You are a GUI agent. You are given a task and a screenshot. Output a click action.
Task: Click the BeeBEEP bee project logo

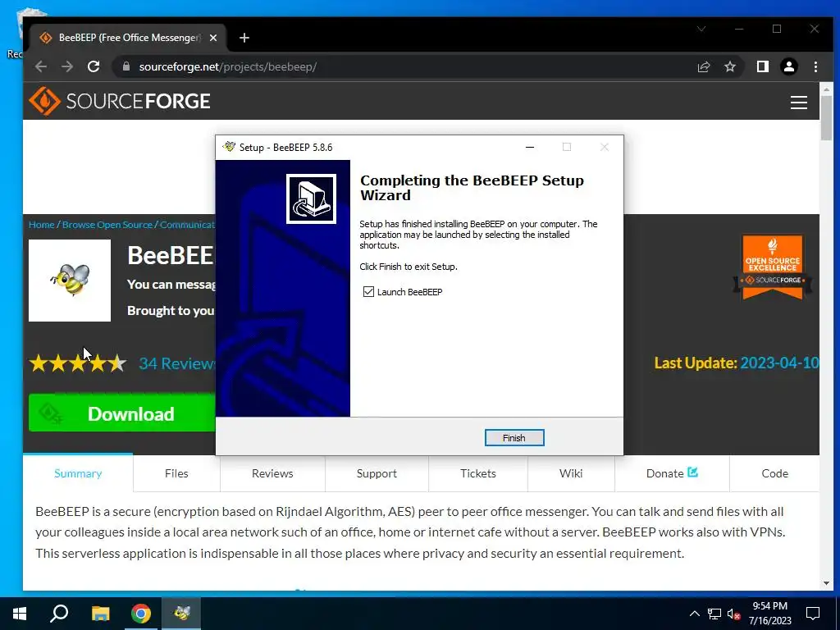pyautogui.click(x=70, y=281)
